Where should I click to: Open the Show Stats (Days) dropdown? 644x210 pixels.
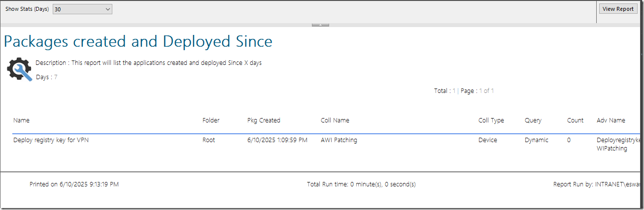click(82, 9)
